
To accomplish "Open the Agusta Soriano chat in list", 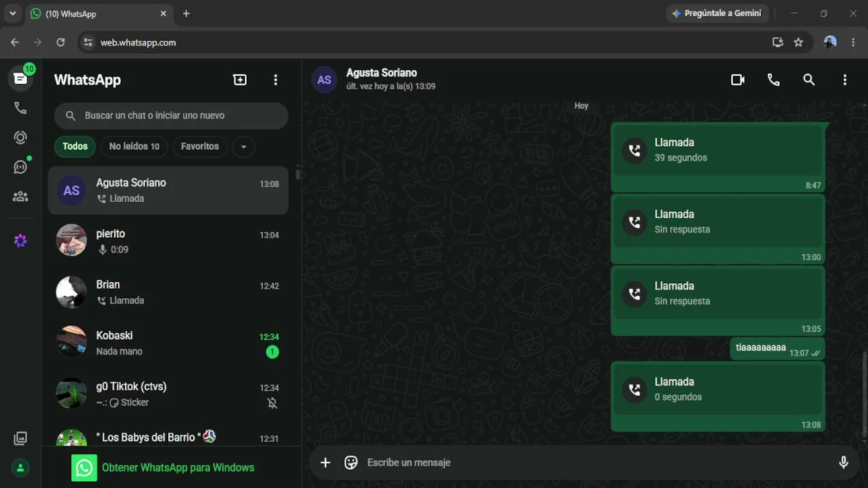I will point(168,190).
